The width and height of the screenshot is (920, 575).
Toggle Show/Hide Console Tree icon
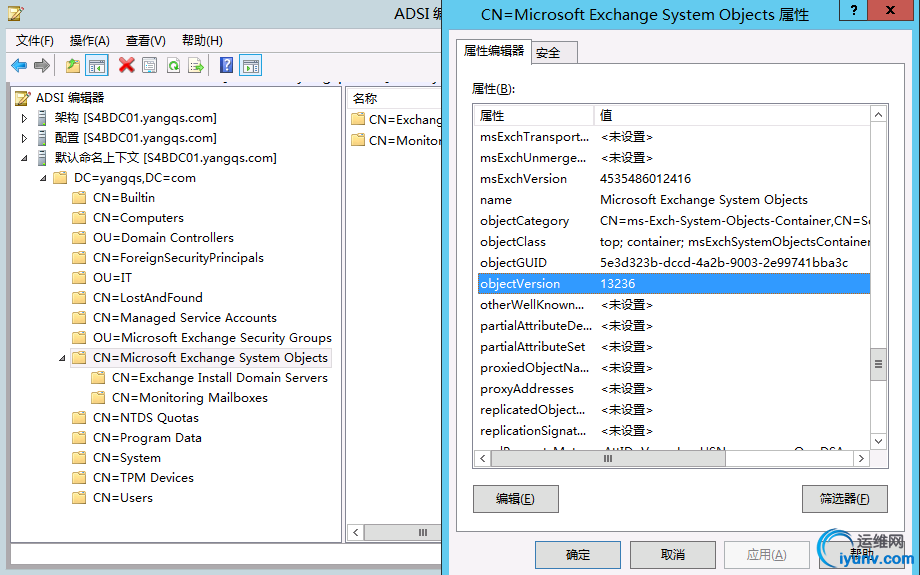[x=97, y=65]
